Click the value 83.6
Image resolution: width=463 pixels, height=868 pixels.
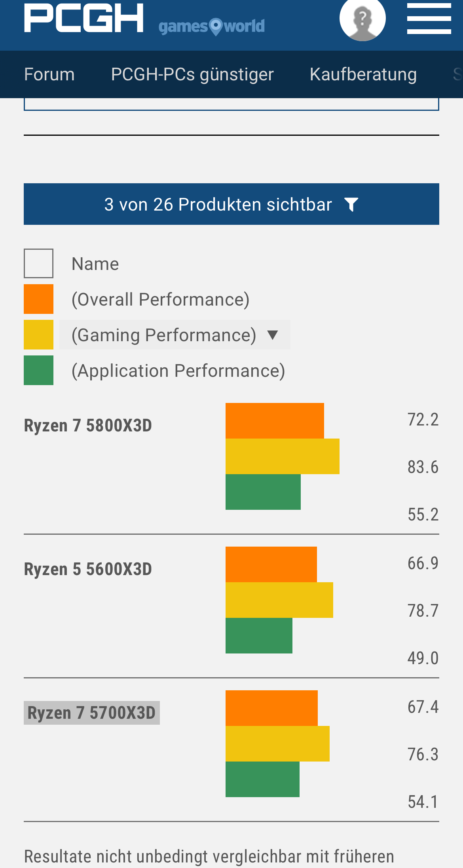(423, 467)
